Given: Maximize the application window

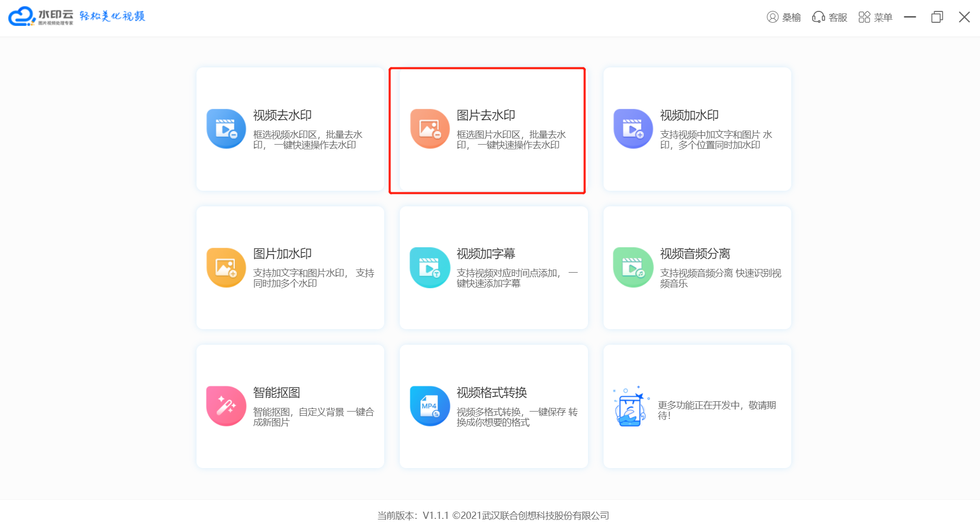Looking at the screenshot, I should [x=937, y=18].
